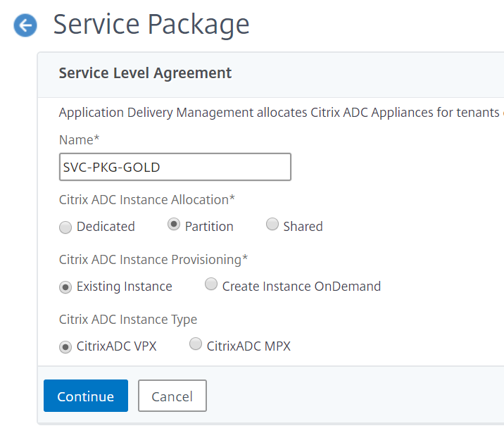Click the Name field containing SVC-PKG-GOLD

click(x=175, y=167)
